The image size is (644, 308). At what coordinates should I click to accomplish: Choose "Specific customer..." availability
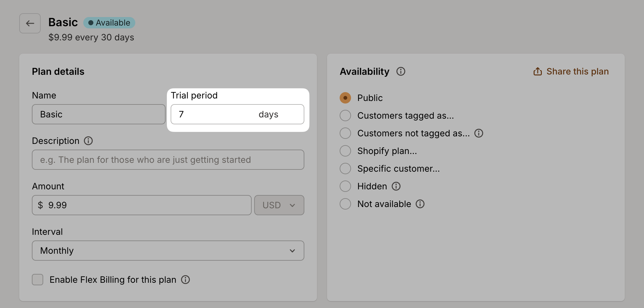(345, 169)
